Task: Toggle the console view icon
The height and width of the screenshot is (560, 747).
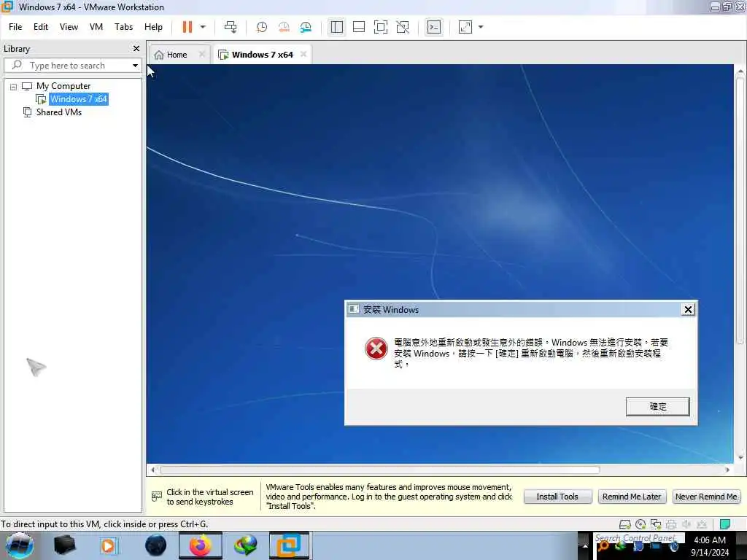Action: [434, 27]
